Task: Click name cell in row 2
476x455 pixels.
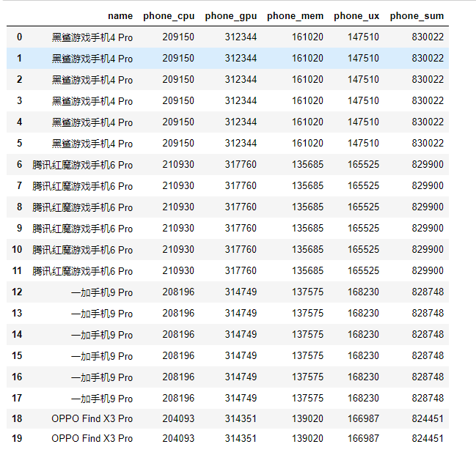Action: tap(92, 80)
